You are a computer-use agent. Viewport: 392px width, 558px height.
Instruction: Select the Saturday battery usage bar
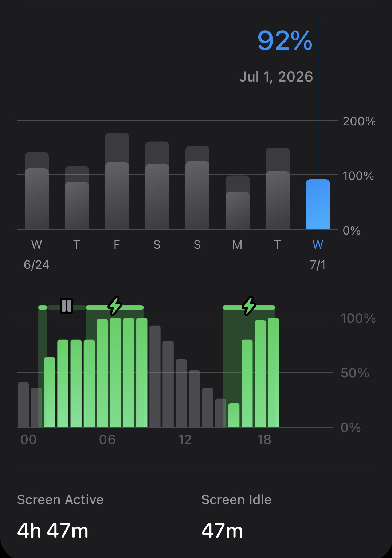pos(157,185)
